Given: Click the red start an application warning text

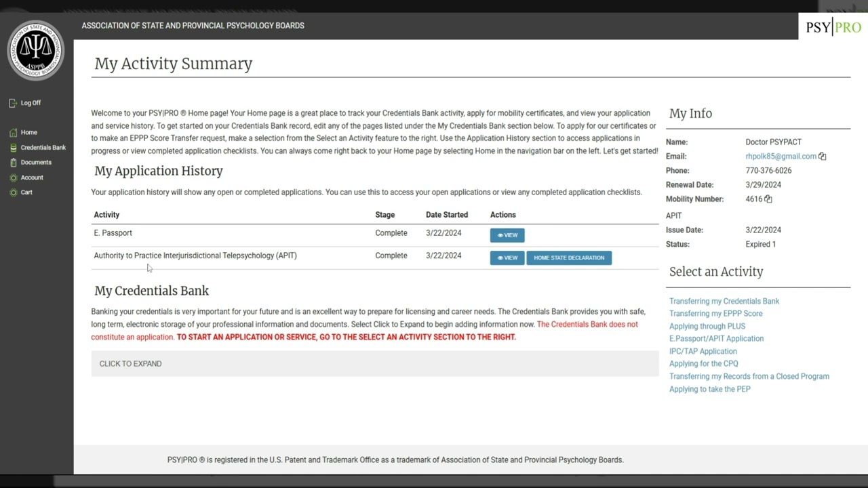Looking at the screenshot, I should (347, 338).
